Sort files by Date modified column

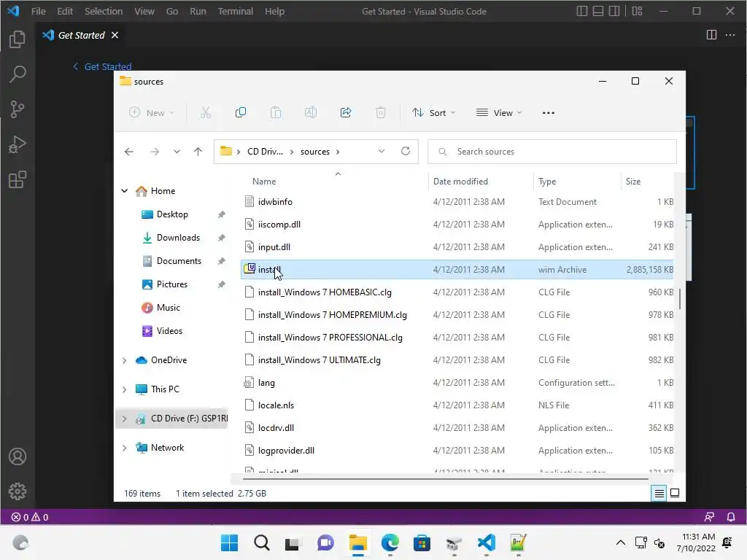[x=460, y=182]
